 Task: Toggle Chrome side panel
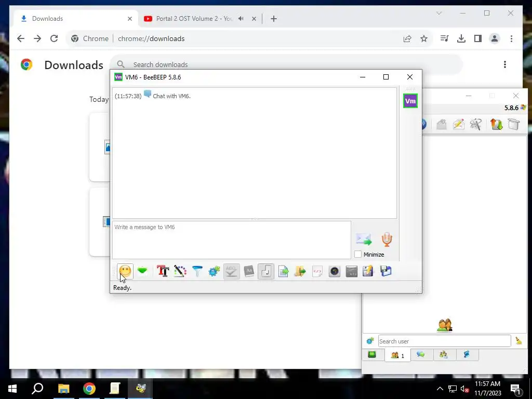478,38
